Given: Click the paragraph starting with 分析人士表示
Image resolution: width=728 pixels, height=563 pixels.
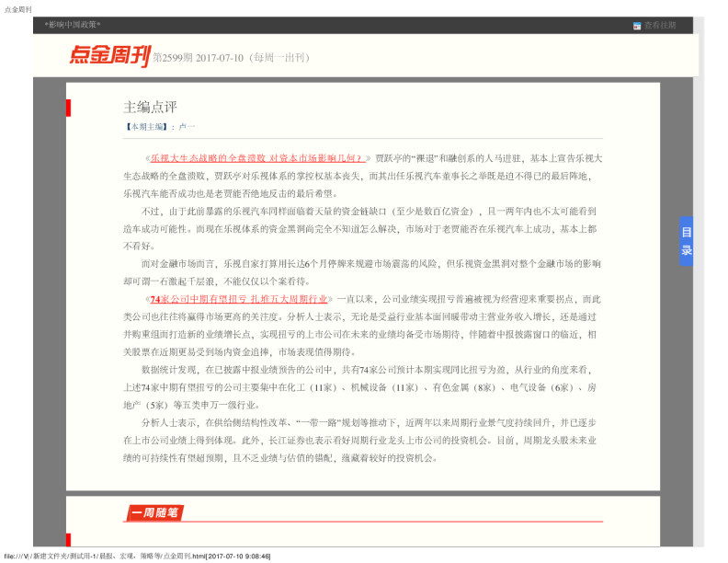Looking at the screenshot, I should tap(363, 440).
